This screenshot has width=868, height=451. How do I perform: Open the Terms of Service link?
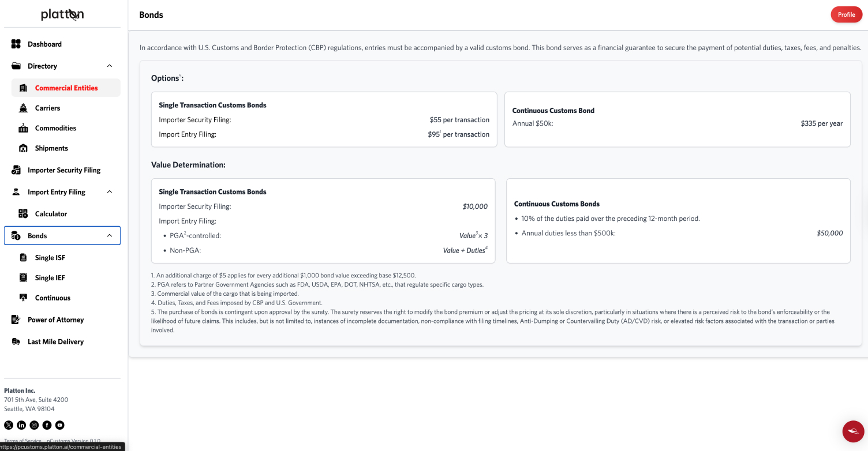coord(22,441)
